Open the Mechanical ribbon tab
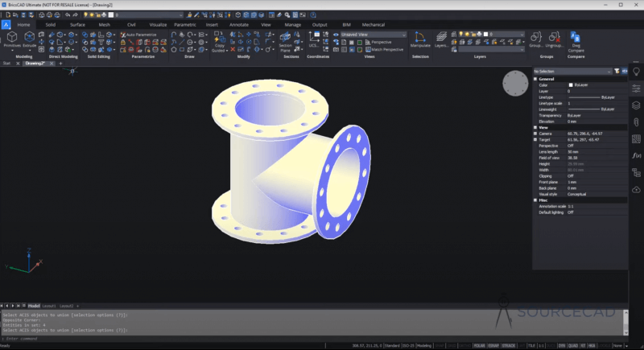The height and width of the screenshot is (350, 644). click(x=373, y=25)
